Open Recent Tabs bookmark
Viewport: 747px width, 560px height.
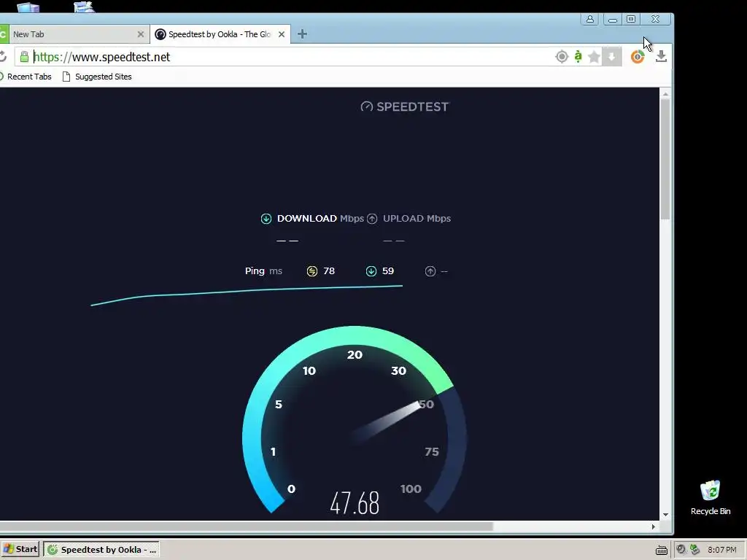coord(26,77)
